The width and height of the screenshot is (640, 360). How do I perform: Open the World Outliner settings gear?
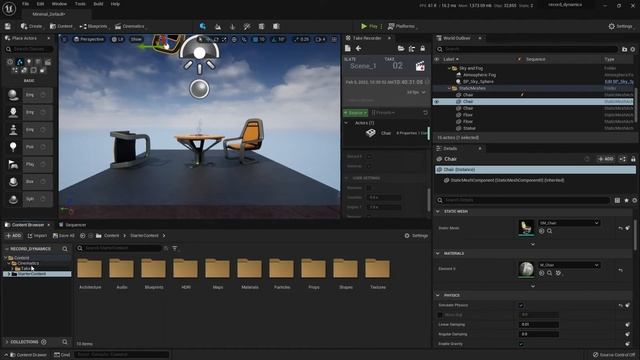pos(633,49)
